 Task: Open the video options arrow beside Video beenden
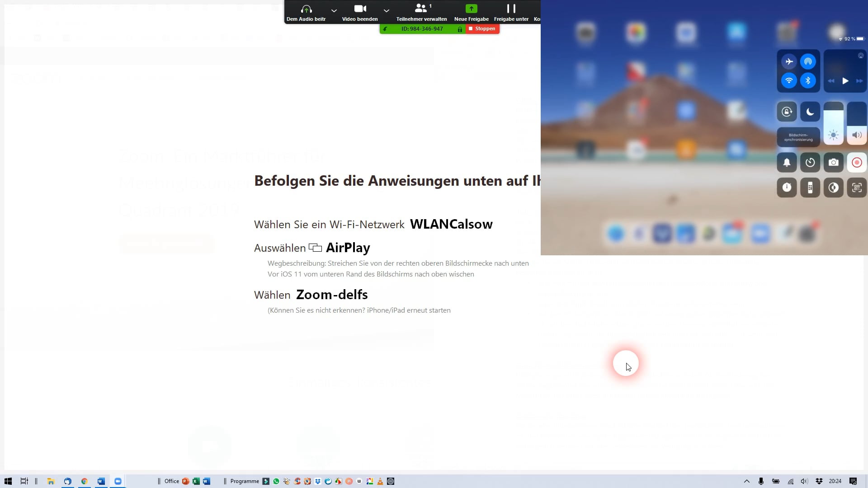(386, 10)
